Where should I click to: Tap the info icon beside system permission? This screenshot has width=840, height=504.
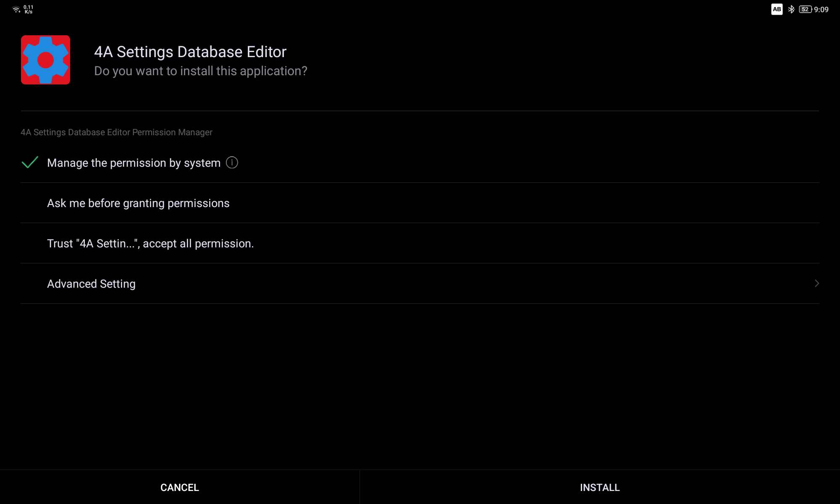tap(232, 163)
